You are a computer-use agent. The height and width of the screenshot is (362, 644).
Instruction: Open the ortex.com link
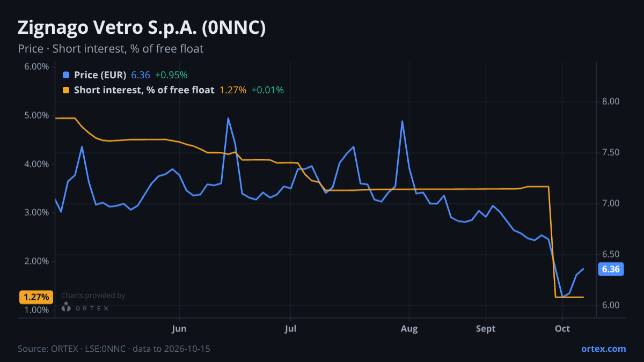604,349
